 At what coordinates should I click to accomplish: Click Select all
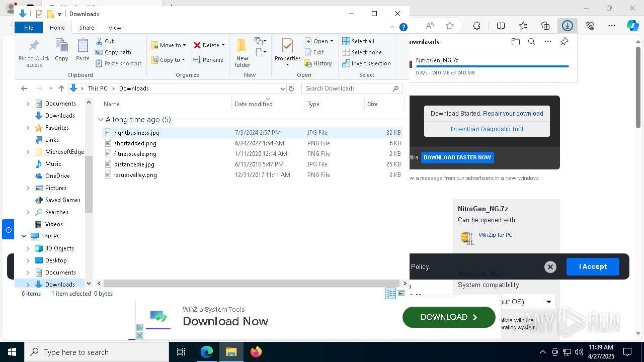358,41
